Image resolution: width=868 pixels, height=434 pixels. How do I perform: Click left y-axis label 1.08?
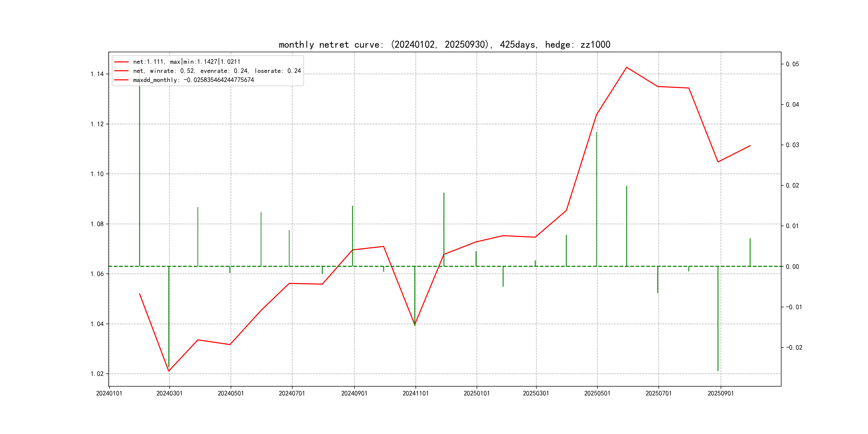click(97, 224)
